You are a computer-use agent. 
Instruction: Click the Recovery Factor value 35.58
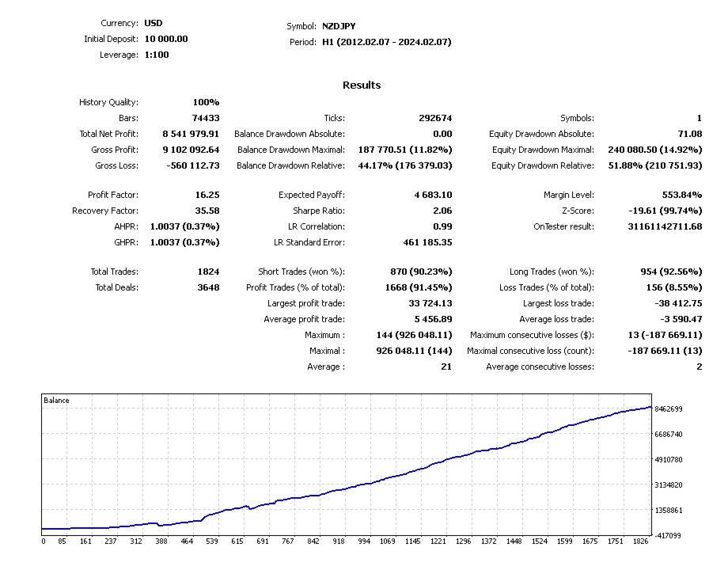[x=207, y=211]
